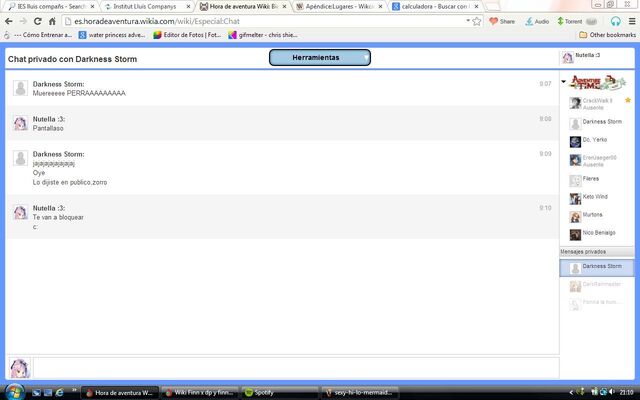Switch to the Spotify taskbar window
Screen dimensions: 640x400
[x=280, y=393]
